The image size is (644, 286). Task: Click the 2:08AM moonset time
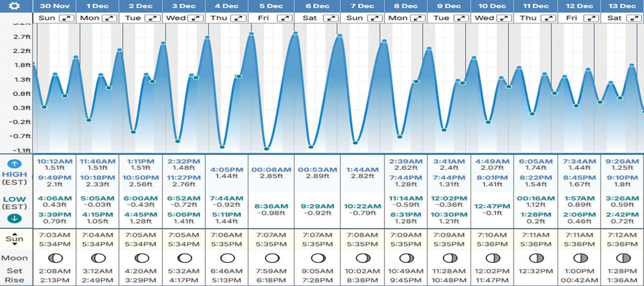[54, 271]
